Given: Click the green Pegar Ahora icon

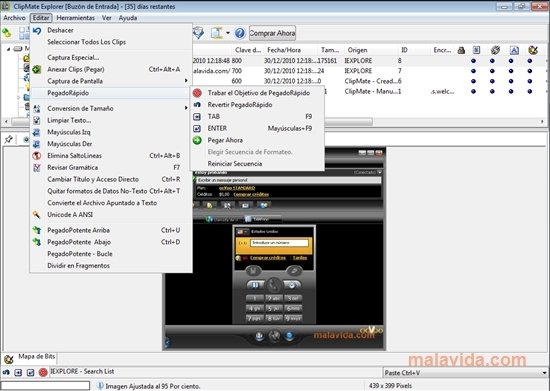Looking at the screenshot, I should (197, 140).
